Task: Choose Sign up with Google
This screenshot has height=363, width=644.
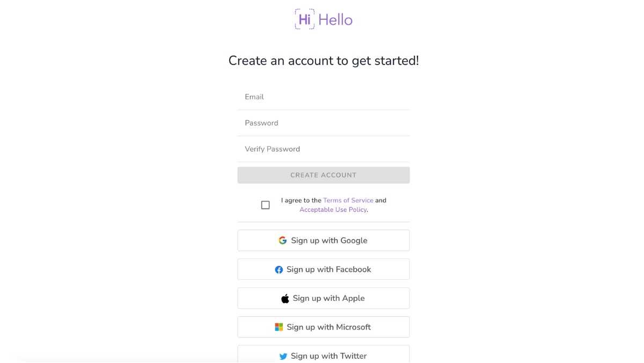Action: point(323,240)
